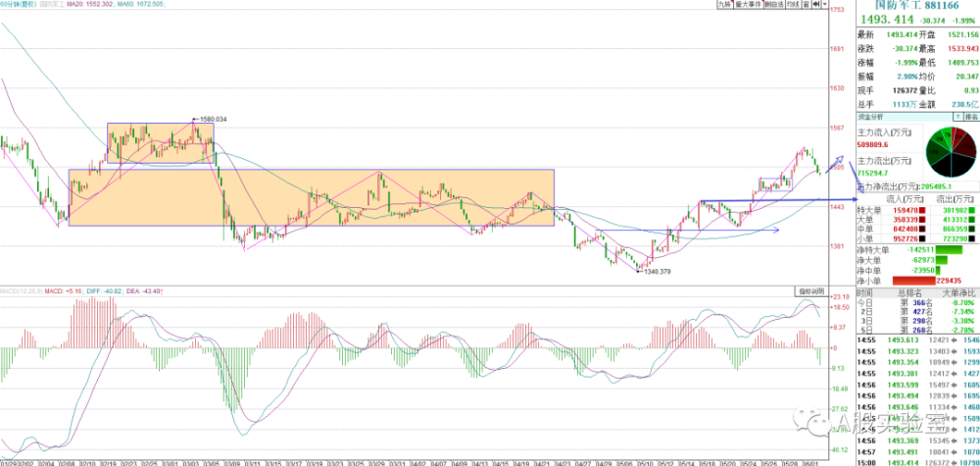Screen dimensions: 980x466
Task: Click the 总手 1133万 value
Action: pos(904,106)
